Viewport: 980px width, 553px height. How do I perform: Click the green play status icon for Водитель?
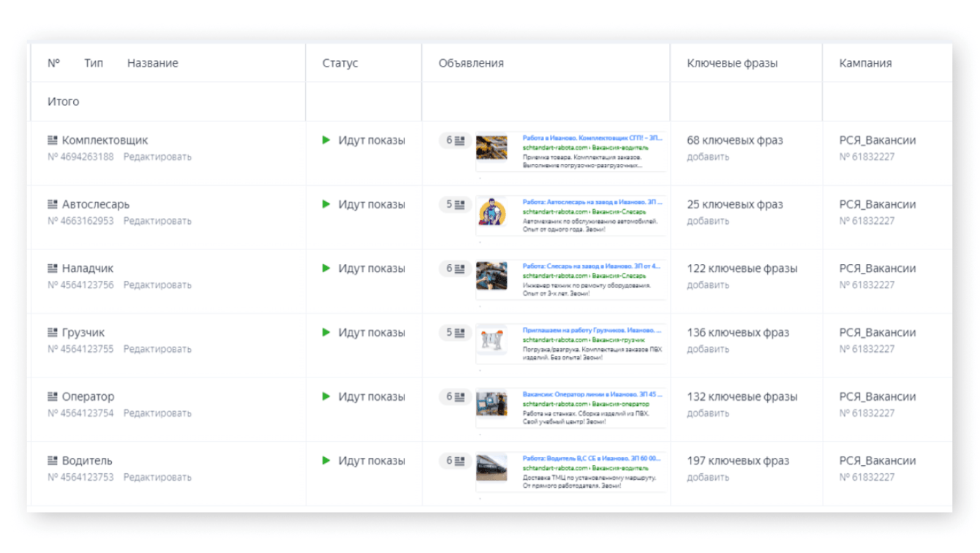326,461
